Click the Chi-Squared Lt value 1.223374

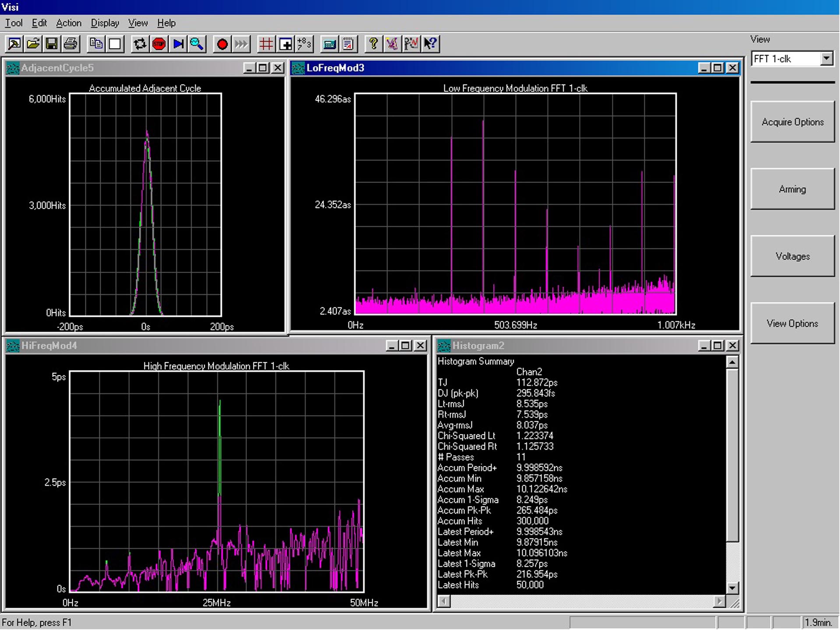535,436
